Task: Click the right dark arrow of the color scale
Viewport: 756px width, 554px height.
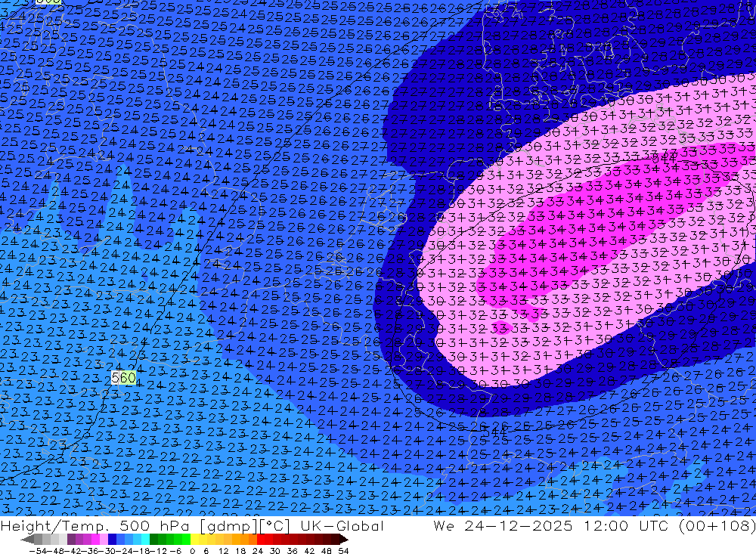Action: pos(344,540)
